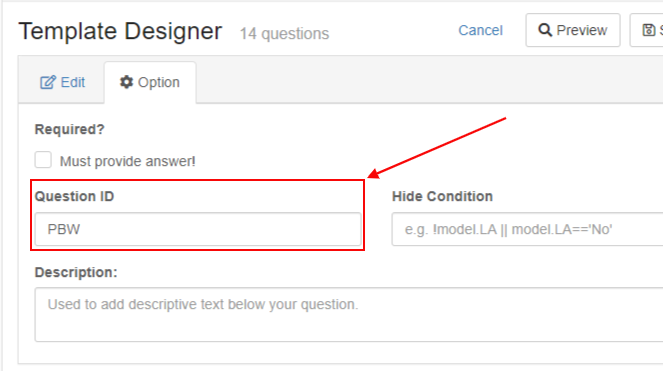Click the red arrow annotation head
Viewport: 663px width, 371px height.
(x=373, y=173)
